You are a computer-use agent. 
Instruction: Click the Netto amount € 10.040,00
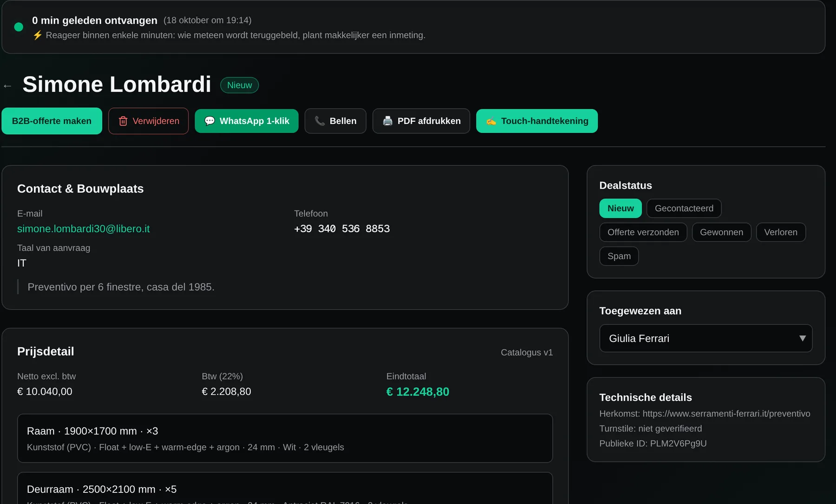tap(45, 392)
